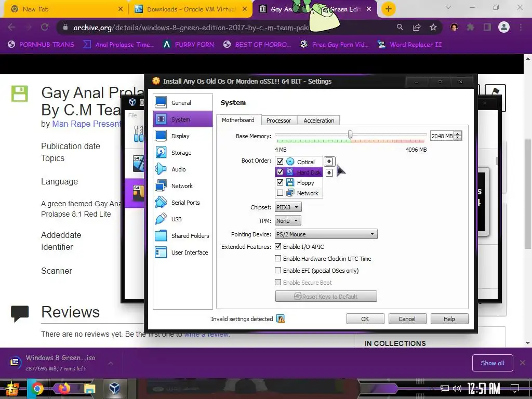Click the Base Memory 2048 MB field
Image resolution: width=532 pixels, height=399 pixels.
point(442,136)
